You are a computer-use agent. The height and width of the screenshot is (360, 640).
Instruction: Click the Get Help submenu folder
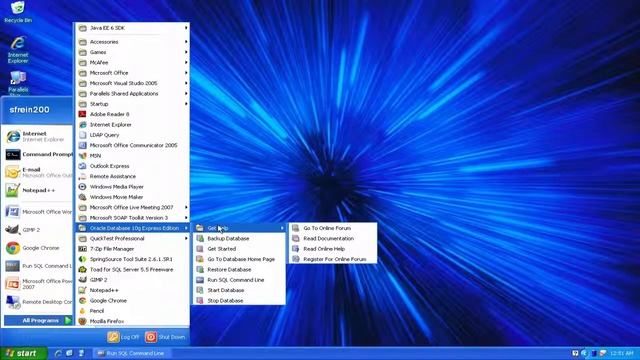[x=239, y=228]
